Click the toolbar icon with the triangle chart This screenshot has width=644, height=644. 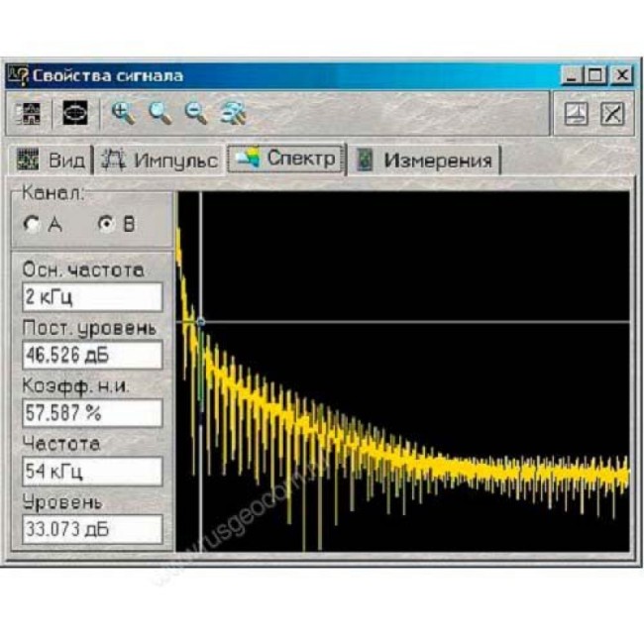576,114
